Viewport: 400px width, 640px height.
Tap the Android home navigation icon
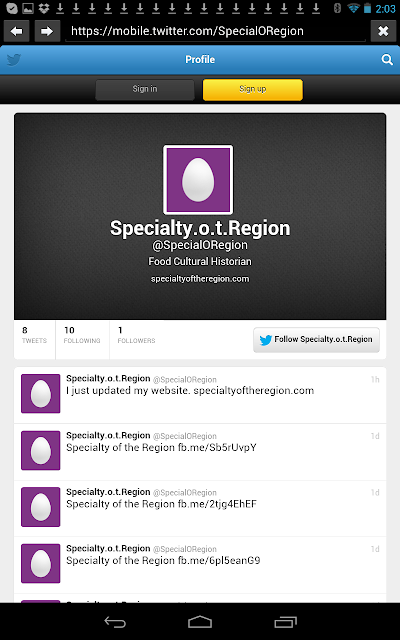pos(200,622)
